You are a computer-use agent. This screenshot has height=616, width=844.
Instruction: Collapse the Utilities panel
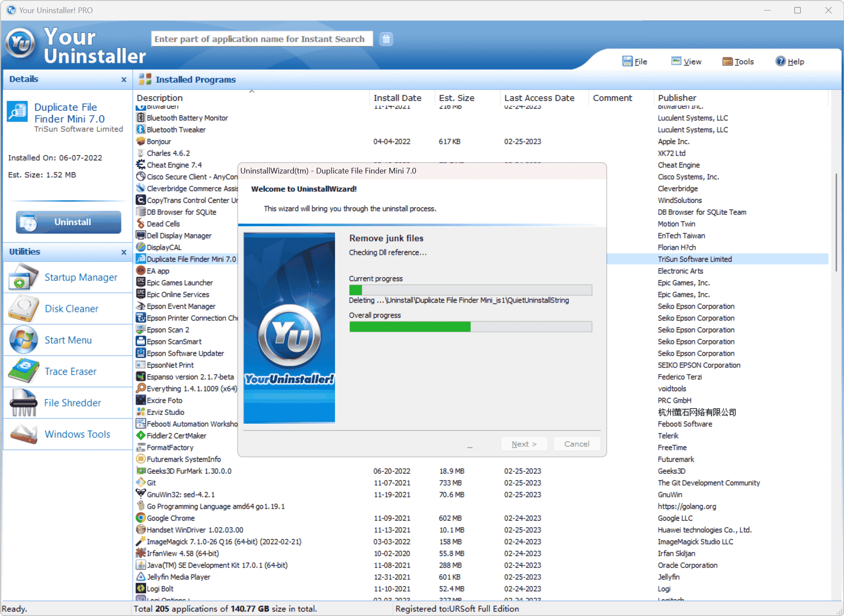click(x=123, y=252)
